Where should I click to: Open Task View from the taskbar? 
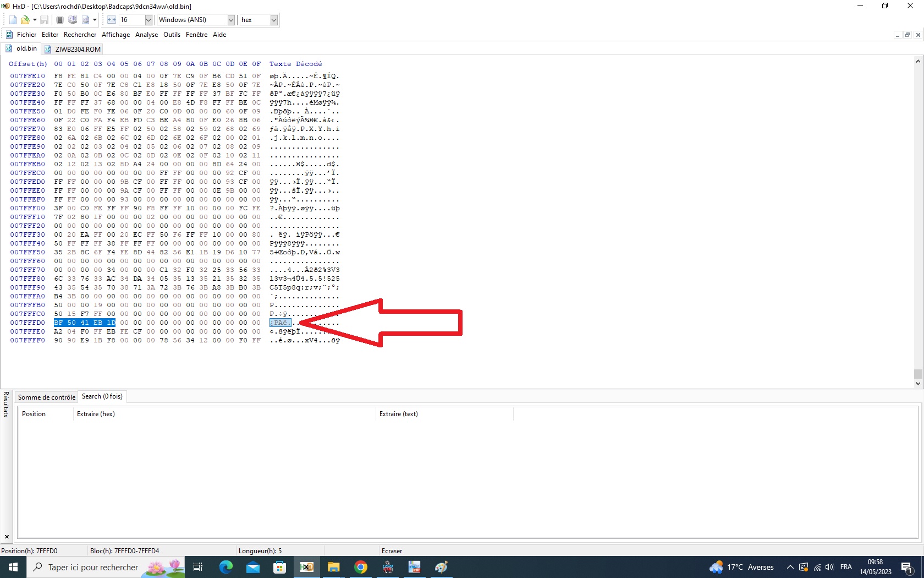(x=199, y=567)
